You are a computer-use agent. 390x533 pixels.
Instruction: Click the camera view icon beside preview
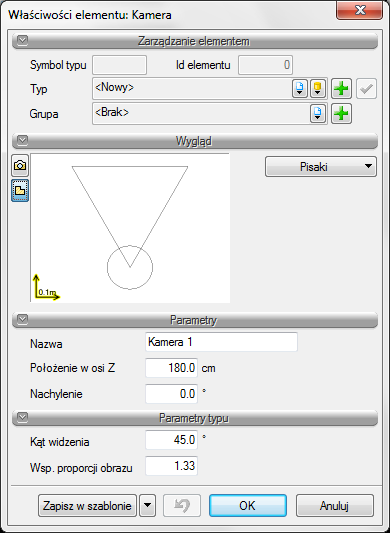(20, 166)
